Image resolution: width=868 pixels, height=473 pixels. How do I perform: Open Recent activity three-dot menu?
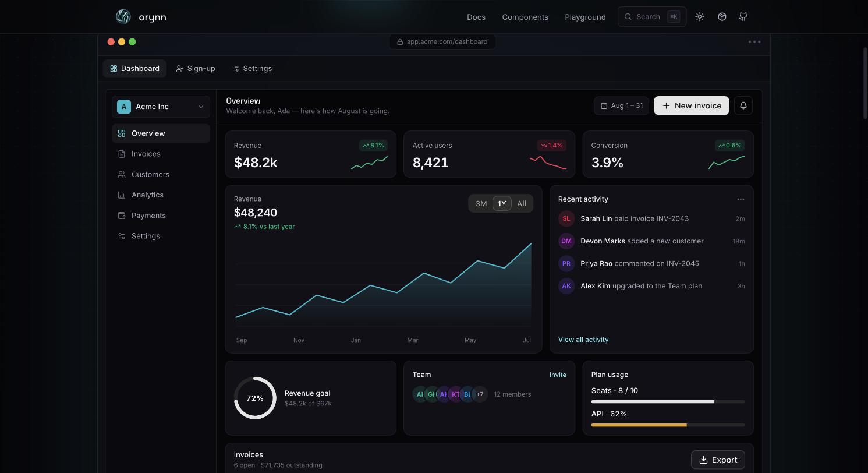pos(741,199)
